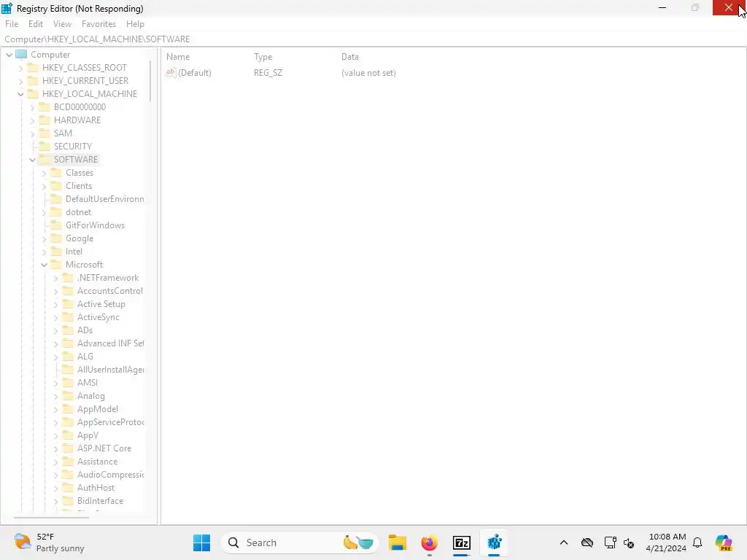The image size is (747, 560).
Task: Click the Registry Editor title bar icon
Action: pyautogui.click(x=7, y=8)
